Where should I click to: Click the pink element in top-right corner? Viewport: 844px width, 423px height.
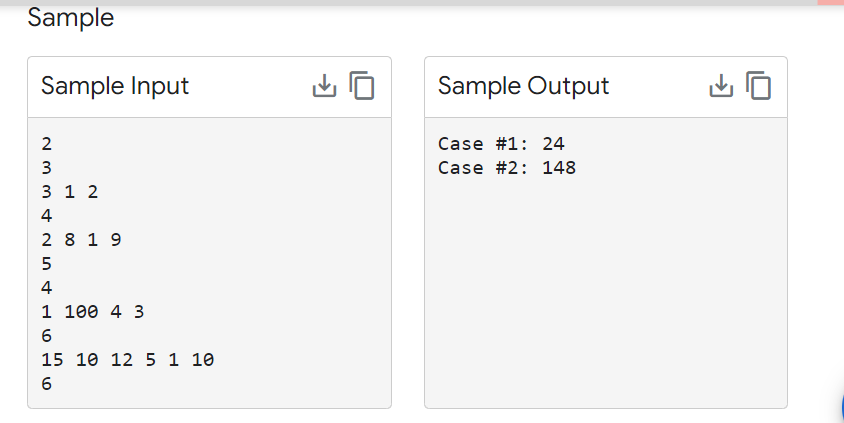point(831,3)
